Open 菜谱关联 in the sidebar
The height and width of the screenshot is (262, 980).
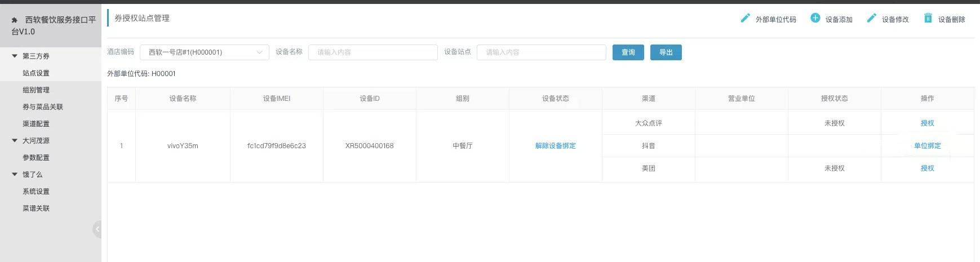36,208
